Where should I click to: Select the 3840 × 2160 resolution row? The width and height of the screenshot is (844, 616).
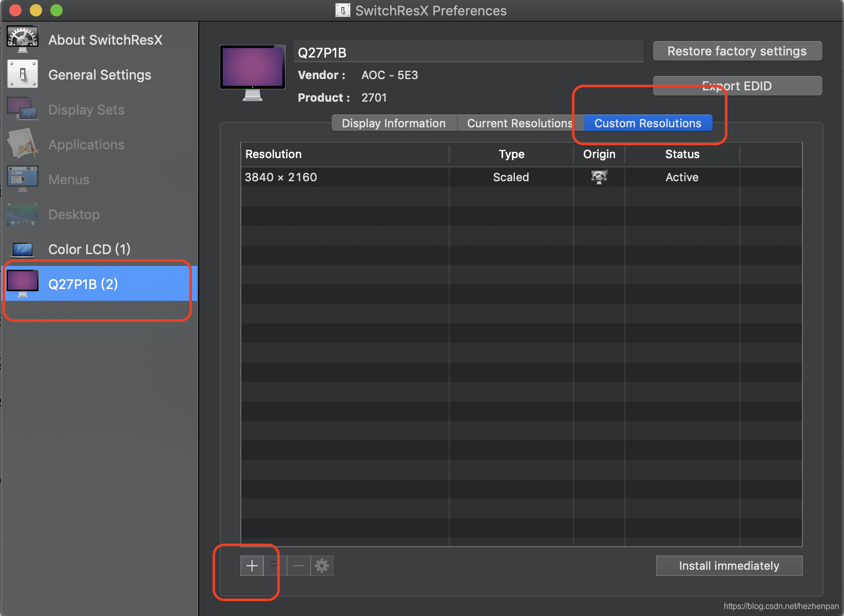(522, 177)
